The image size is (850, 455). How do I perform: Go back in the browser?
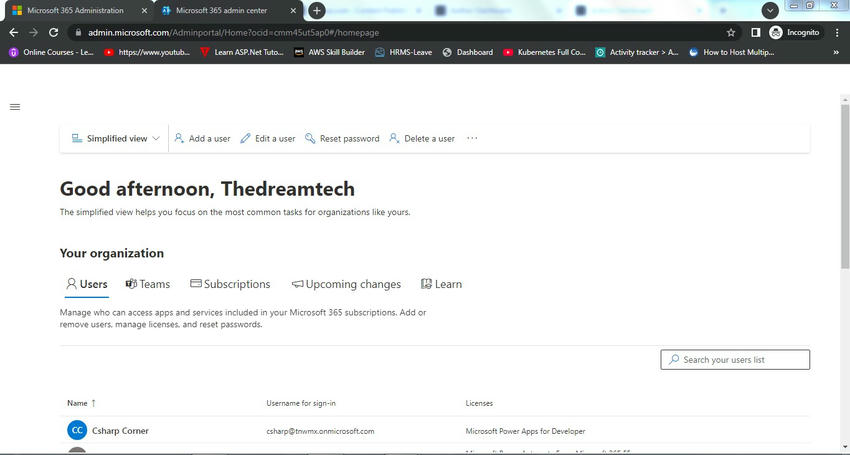(14, 33)
